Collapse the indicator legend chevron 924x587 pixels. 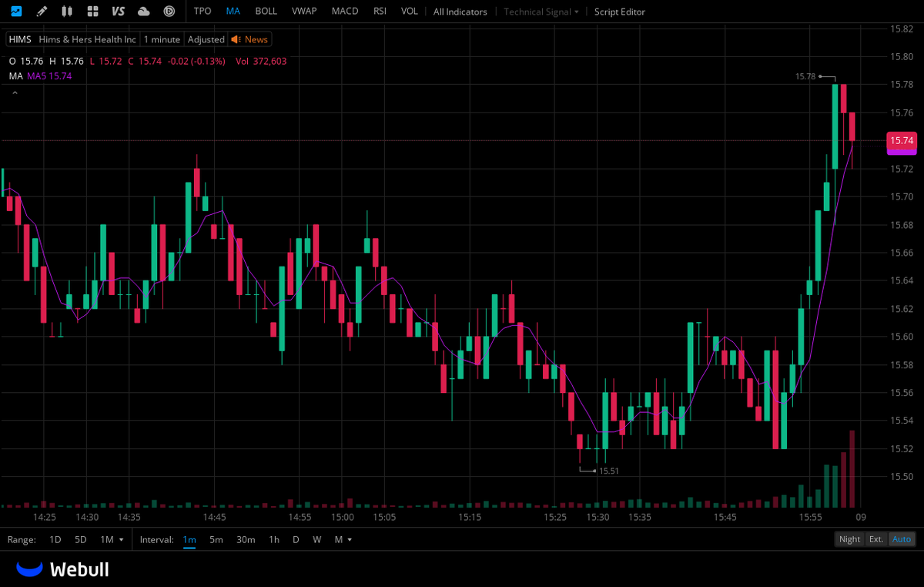15,92
